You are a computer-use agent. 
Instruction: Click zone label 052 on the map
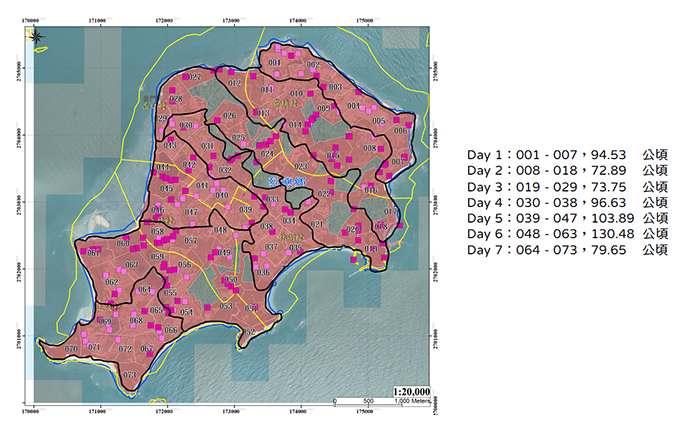point(249,332)
